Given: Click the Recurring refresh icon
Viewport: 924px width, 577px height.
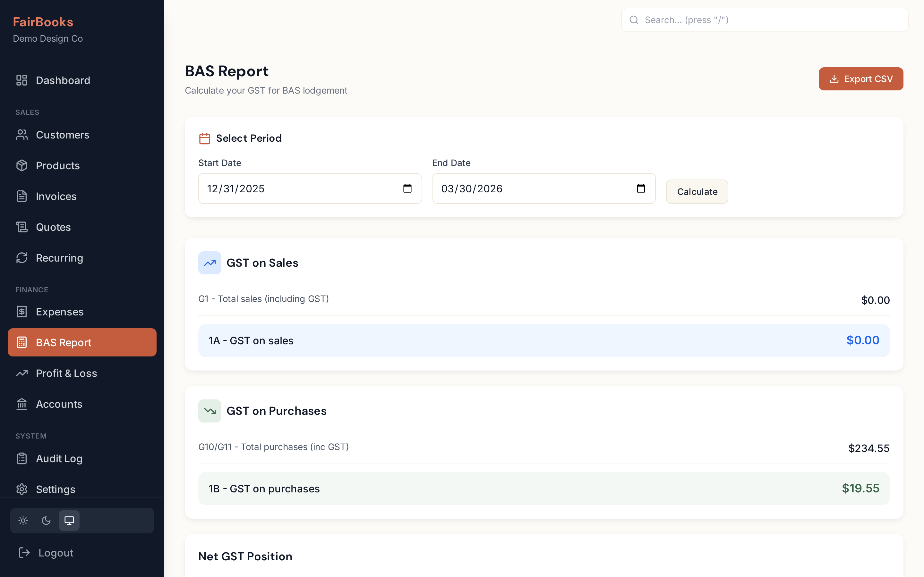Looking at the screenshot, I should pos(22,258).
